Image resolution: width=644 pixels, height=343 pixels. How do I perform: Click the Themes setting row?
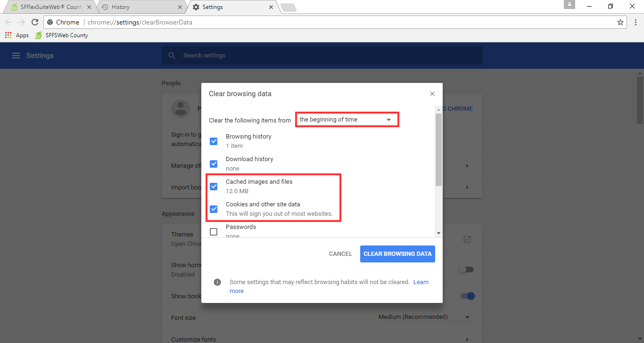pos(322,239)
